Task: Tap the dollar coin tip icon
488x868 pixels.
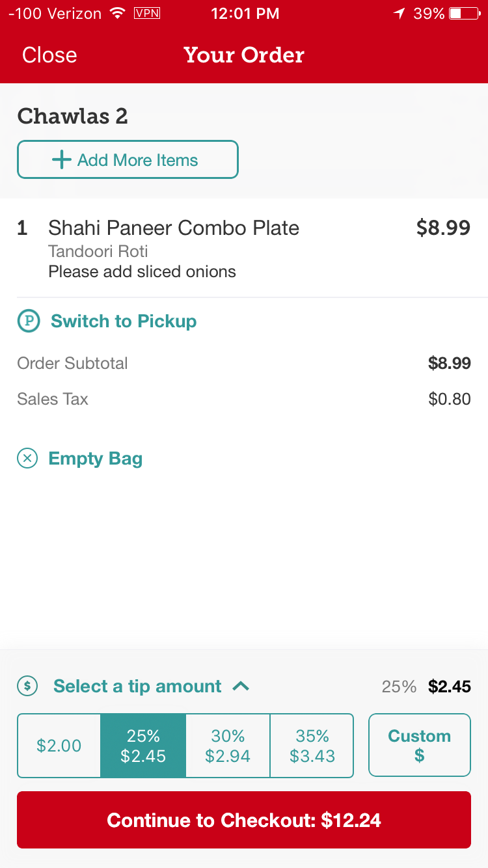Action: point(27,686)
